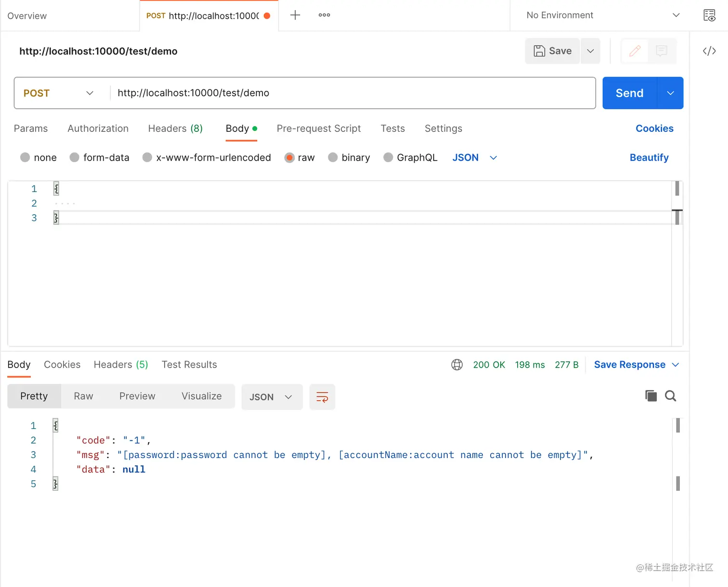This screenshot has height=587, width=728.
Task: Open the Params tab
Action: coord(31,128)
